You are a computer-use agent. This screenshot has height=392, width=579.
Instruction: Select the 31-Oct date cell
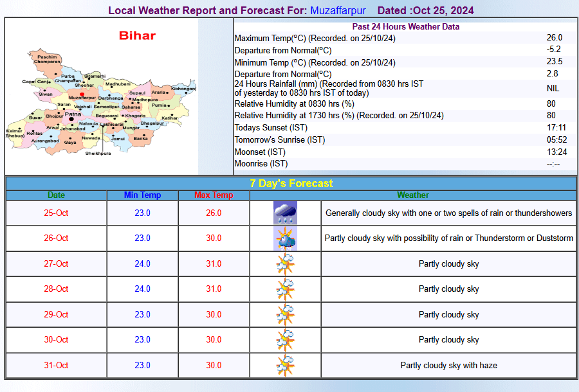pos(56,366)
